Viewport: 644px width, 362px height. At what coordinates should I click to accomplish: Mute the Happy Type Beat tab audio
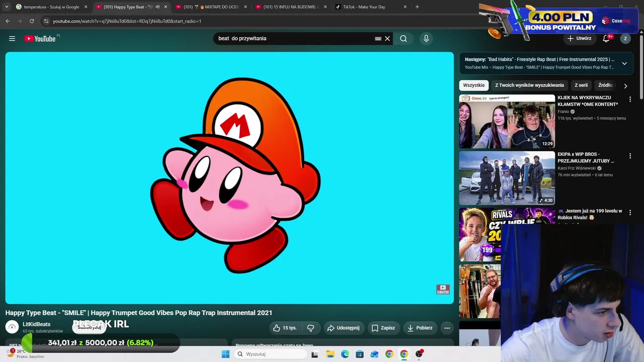click(x=157, y=7)
